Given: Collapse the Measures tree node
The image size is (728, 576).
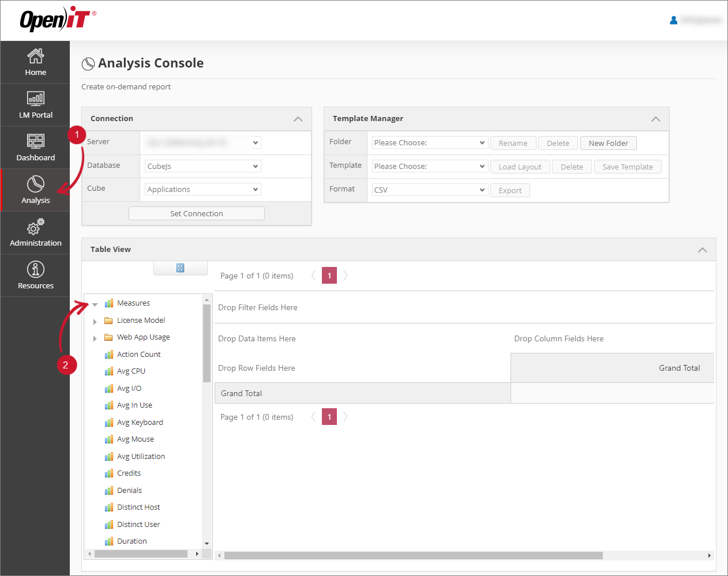Looking at the screenshot, I should [x=95, y=304].
